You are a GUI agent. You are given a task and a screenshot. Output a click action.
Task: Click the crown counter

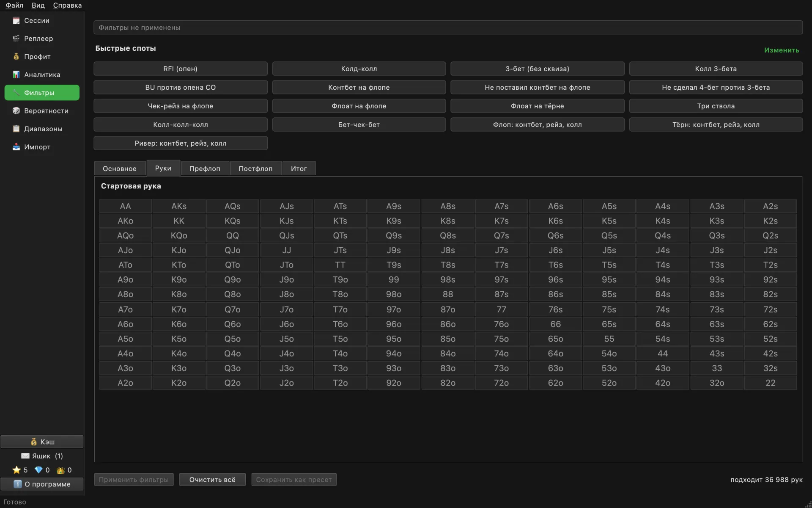(x=64, y=470)
